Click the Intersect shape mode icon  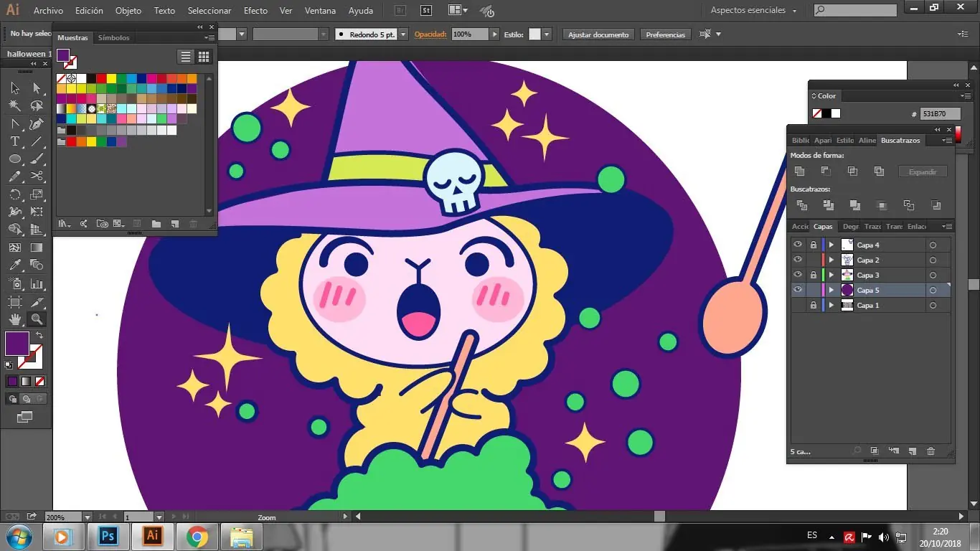point(852,171)
